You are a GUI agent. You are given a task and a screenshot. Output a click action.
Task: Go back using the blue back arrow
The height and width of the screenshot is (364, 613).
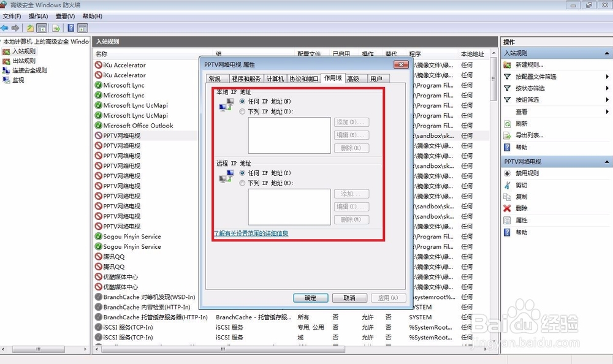5,28
